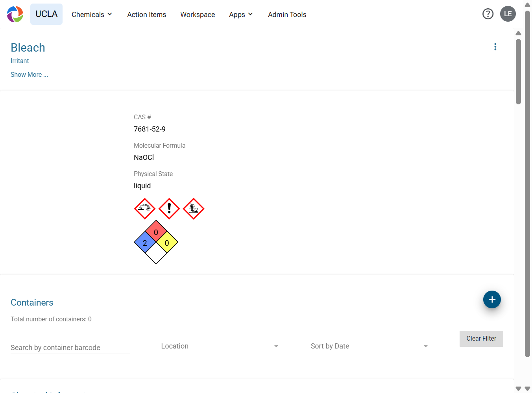Click the total number of containers text
This screenshot has height=393, width=532.
click(x=51, y=319)
